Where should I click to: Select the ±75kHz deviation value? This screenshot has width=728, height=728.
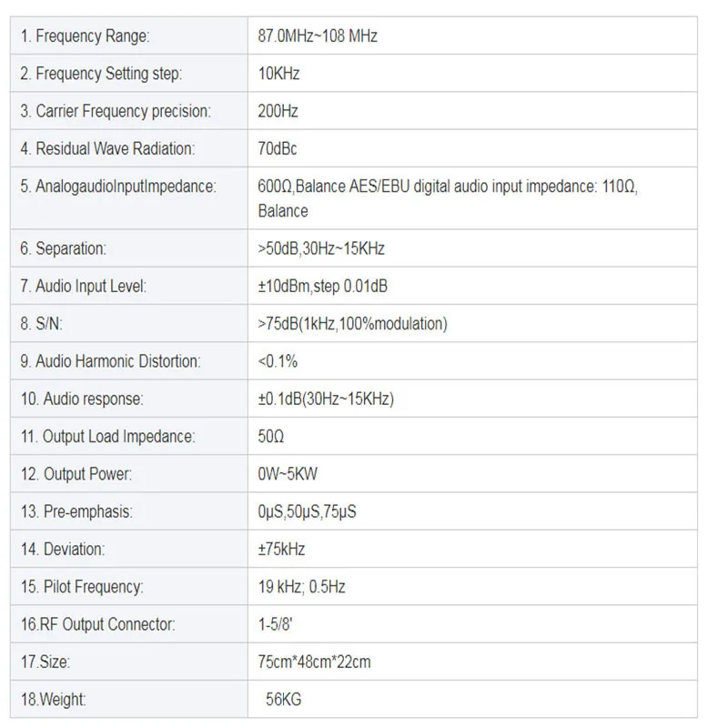tap(282, 550)
